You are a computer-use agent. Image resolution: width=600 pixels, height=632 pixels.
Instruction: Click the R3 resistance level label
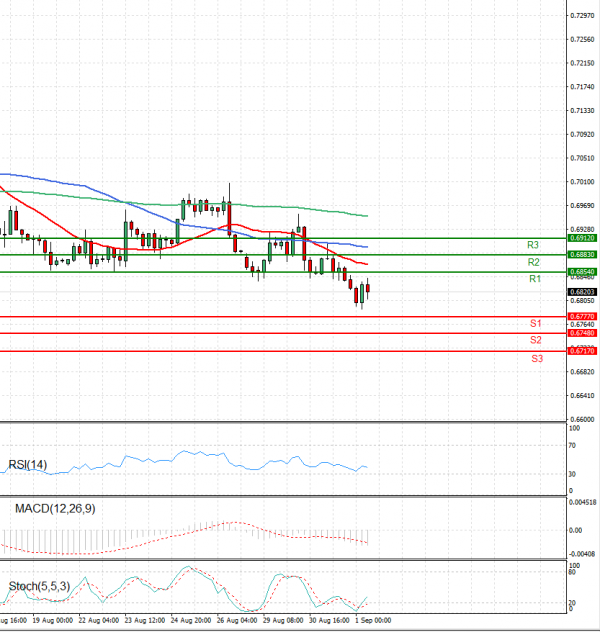535,245
